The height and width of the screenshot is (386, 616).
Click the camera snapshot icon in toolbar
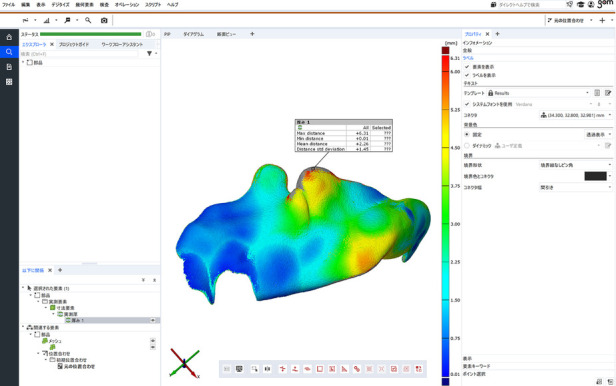click(104, 20)
